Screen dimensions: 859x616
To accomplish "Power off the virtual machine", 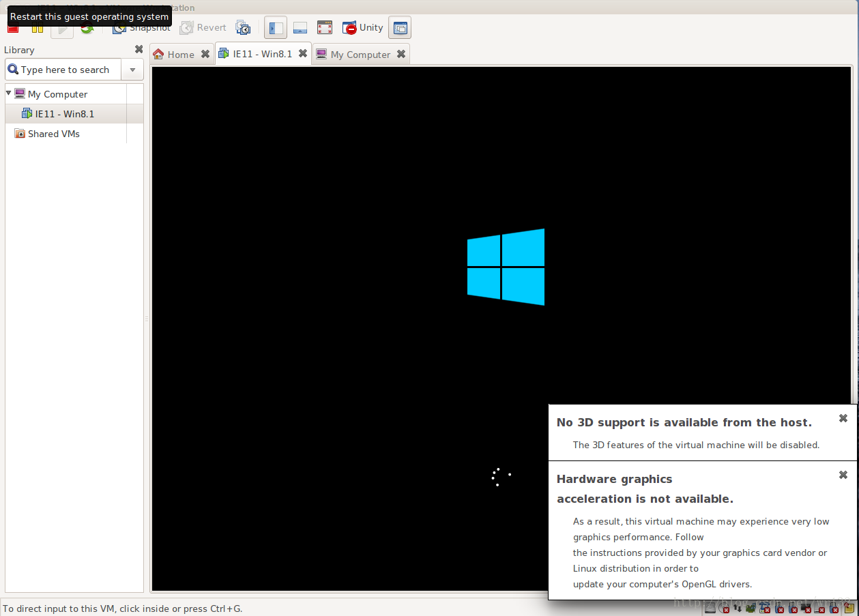I will click(12, 27).
